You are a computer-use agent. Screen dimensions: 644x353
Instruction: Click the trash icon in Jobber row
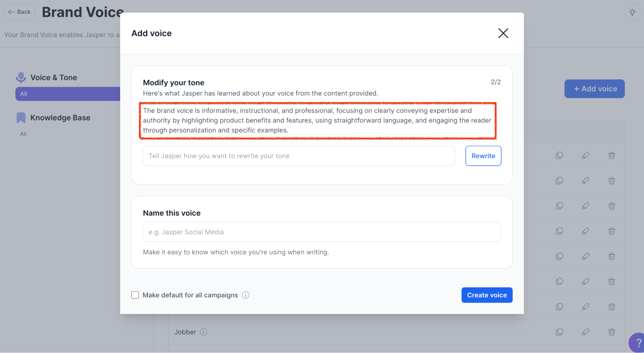611,332
